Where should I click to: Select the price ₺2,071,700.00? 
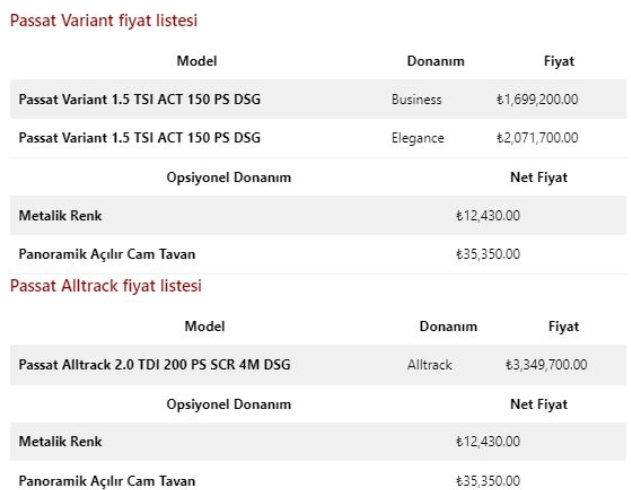537,138
